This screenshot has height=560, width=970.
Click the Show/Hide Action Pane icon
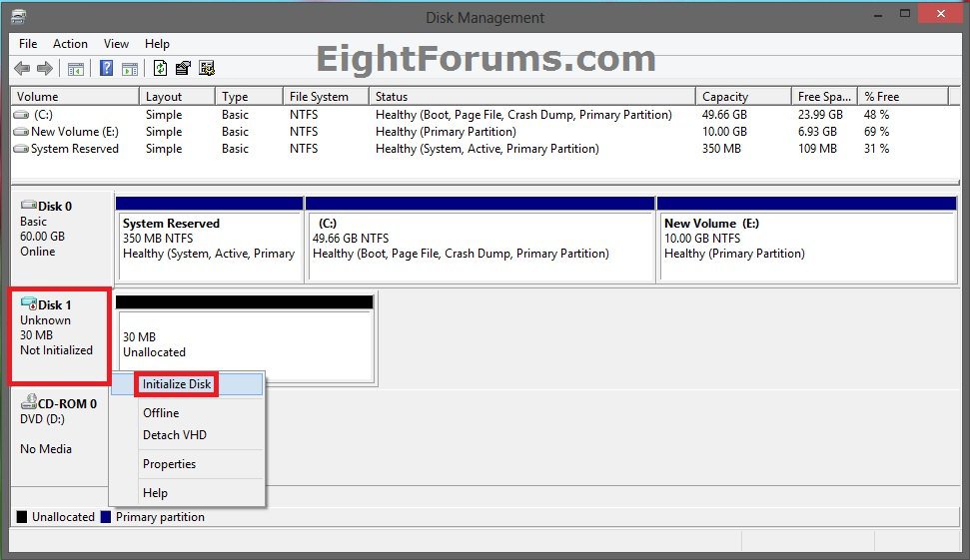(130, 68)
